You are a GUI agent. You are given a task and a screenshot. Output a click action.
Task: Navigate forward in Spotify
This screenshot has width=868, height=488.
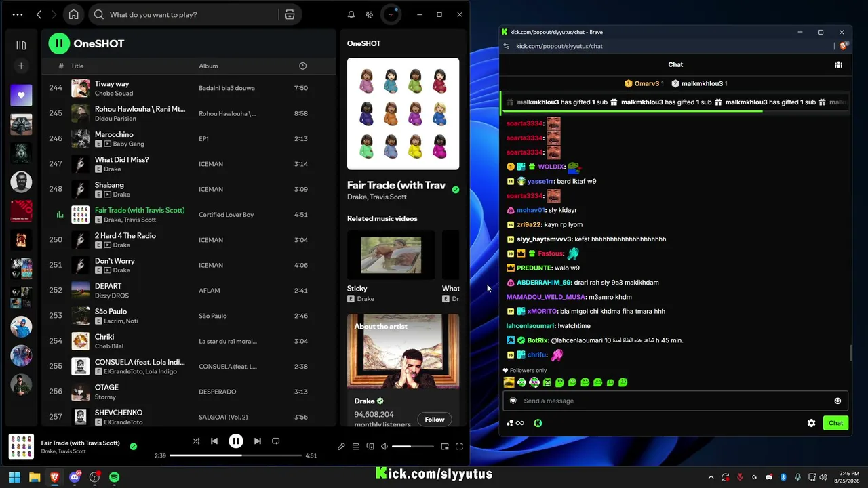coord(55,14)
